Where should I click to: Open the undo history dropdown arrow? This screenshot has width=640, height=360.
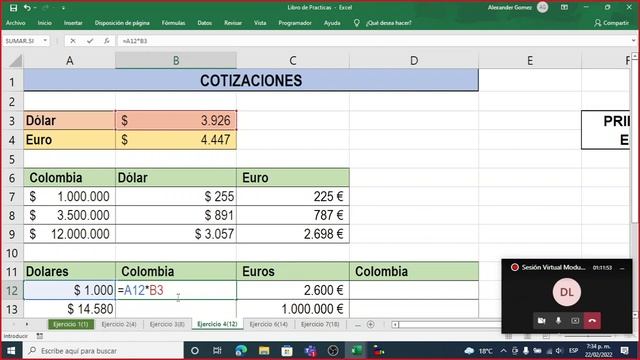tap(35, 8)
